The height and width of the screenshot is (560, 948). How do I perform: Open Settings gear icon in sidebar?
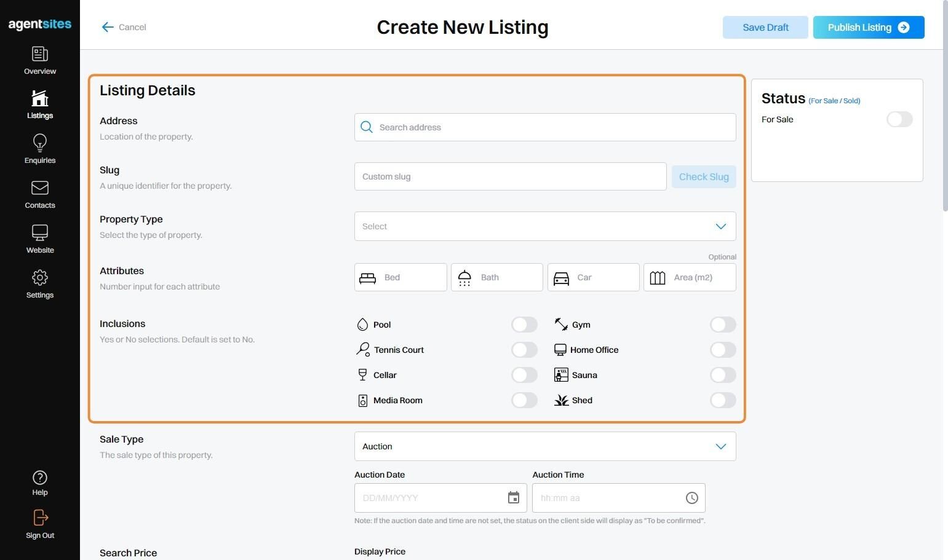(40, 278)
